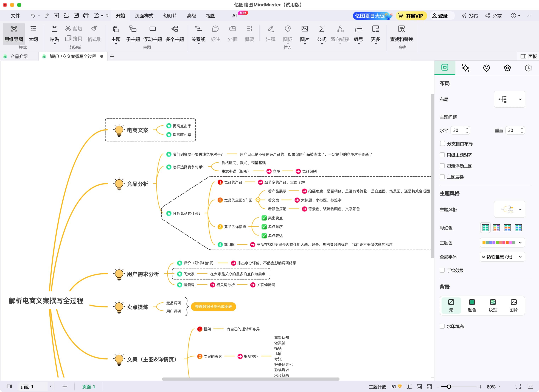Select the Color (颜色) background option

(472, 305)
